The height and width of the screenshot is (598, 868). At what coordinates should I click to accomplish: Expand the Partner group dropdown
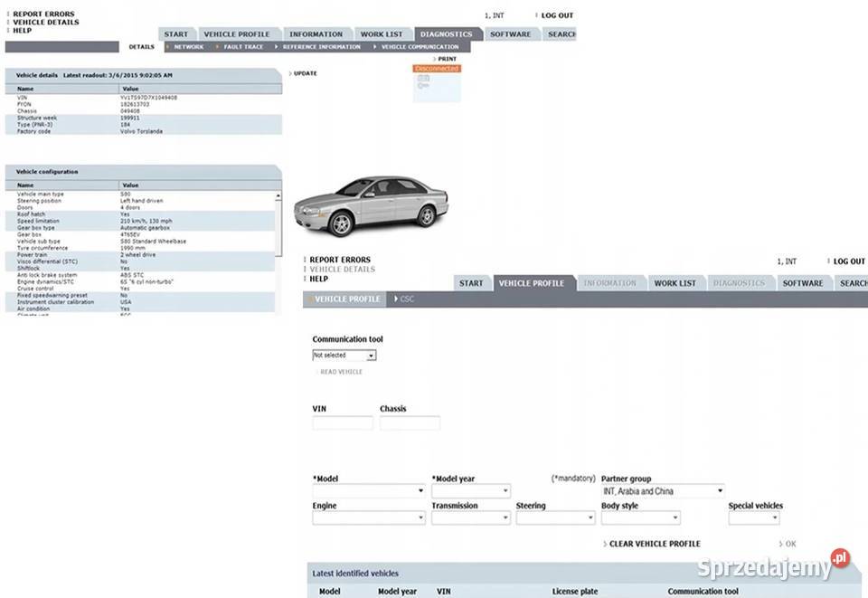[x=663, y=491]
